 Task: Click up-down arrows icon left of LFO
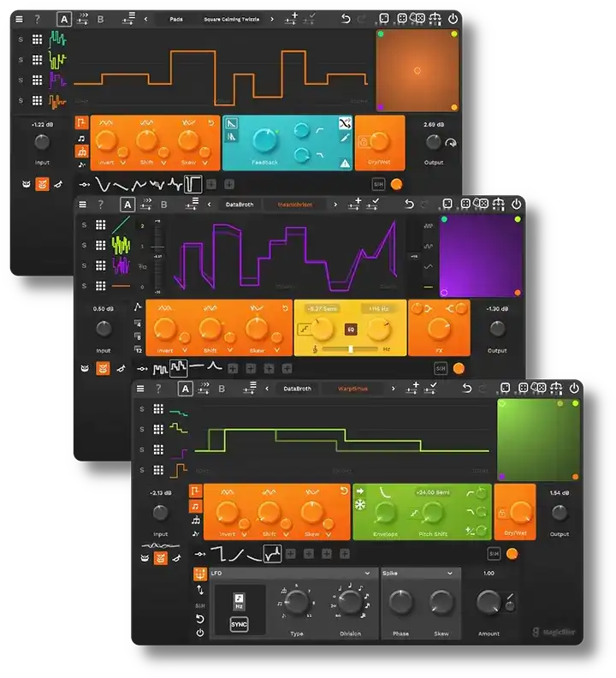[200, 590]
